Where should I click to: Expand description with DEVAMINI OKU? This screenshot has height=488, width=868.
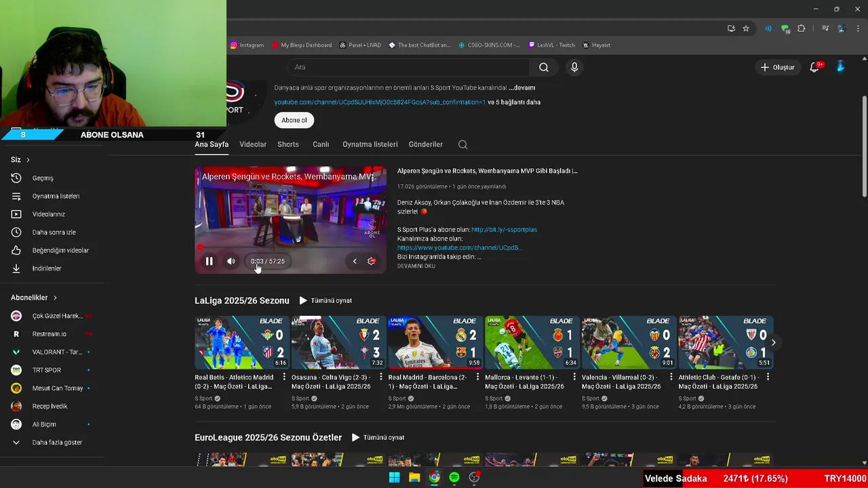tap(416, 266)
